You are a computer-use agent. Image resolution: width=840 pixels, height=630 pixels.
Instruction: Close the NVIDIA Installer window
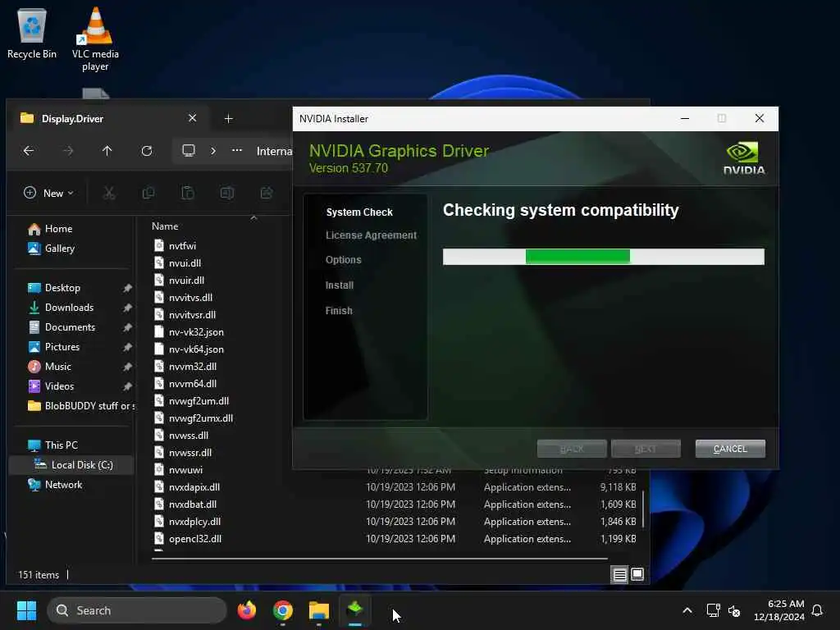pyautogui.click(x=759, y=118)
